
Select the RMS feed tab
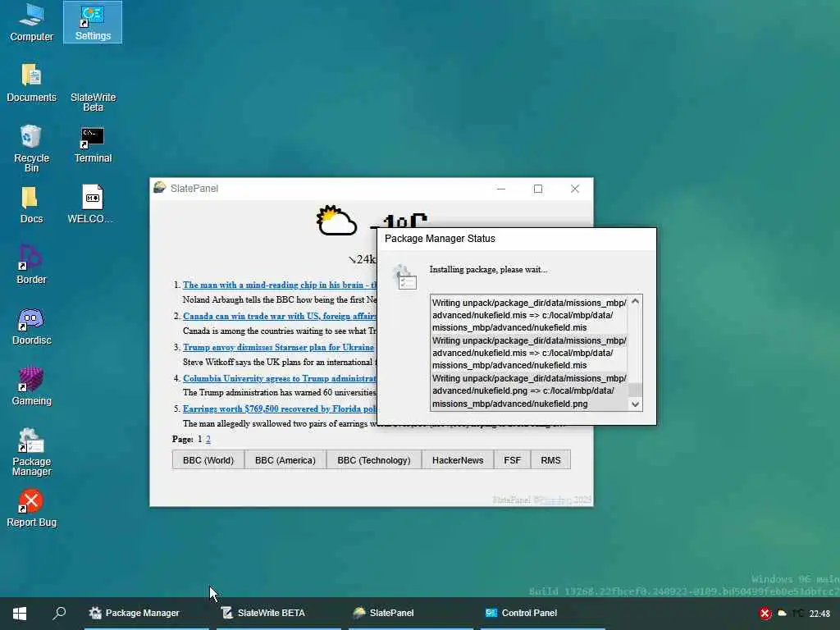pyautogui.click(x=550, y=460)
